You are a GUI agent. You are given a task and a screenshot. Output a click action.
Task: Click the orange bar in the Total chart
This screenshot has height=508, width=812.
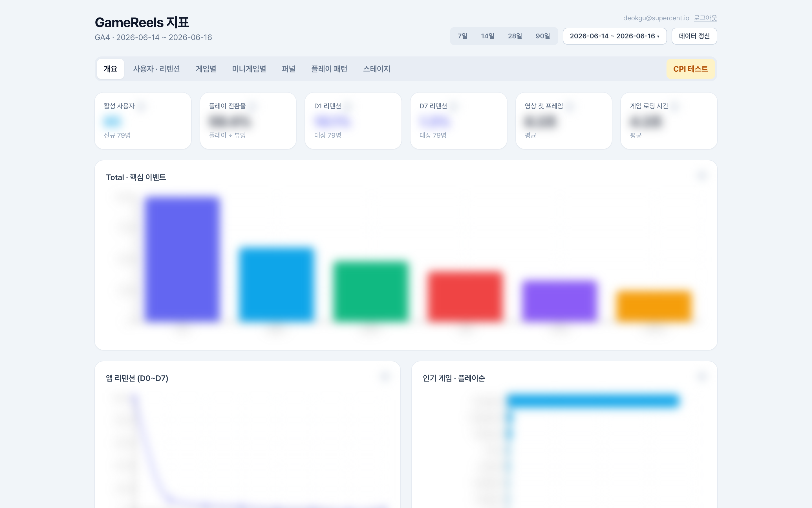(654, 306)
